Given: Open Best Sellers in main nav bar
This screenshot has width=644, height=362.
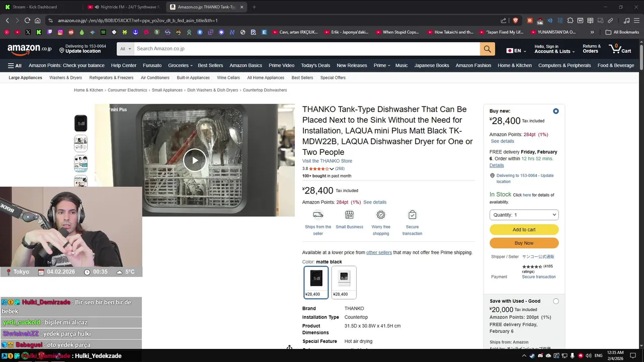Looking at the screenshot, I should (x=210, y=65).
